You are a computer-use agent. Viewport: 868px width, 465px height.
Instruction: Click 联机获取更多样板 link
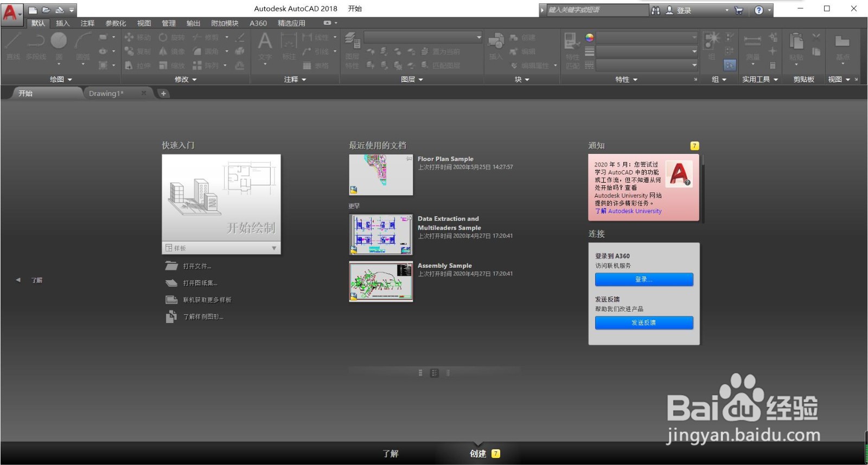[207, 300]
